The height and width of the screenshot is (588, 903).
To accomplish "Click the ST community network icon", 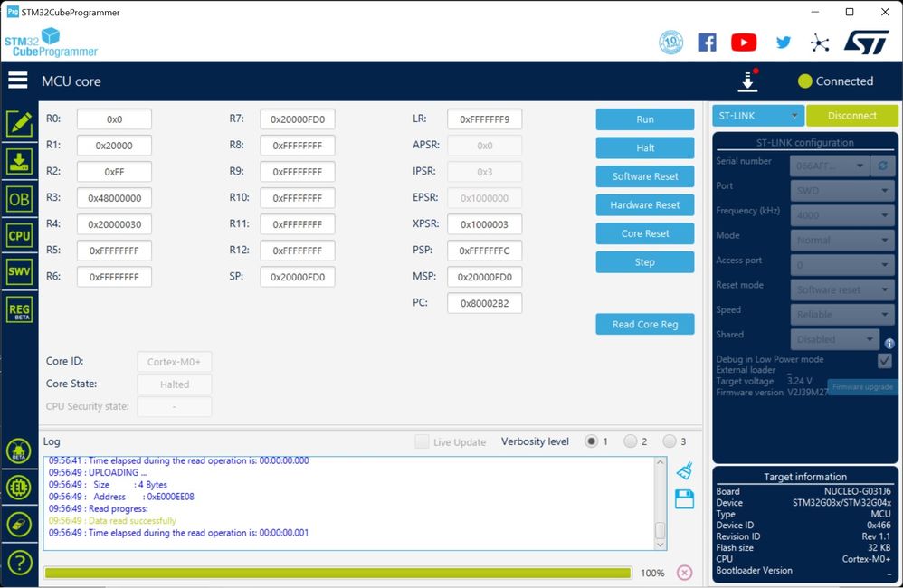I will (819, 43).
